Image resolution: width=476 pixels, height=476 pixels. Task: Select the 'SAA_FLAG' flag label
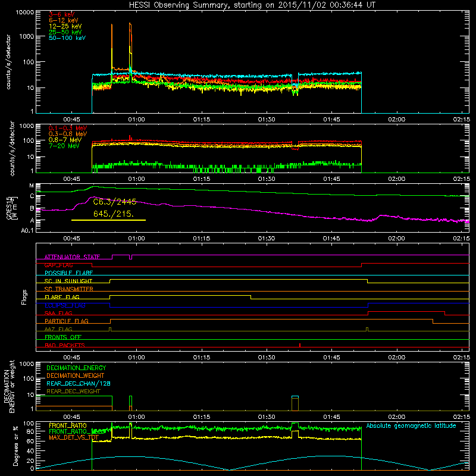coord(58,313)
